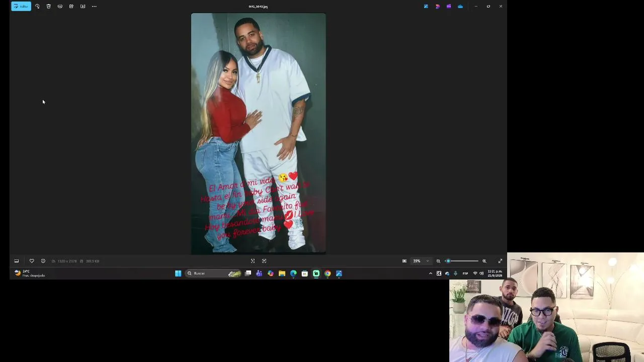Delete the photo using the trash icon
Screen dimensions: 644x362
point(49,7)
